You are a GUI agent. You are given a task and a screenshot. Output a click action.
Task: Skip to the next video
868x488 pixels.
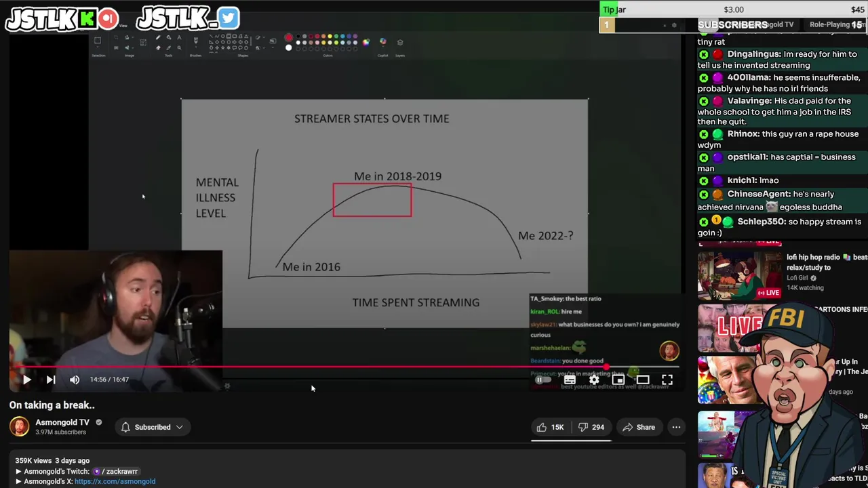click(x=51, y=380)
